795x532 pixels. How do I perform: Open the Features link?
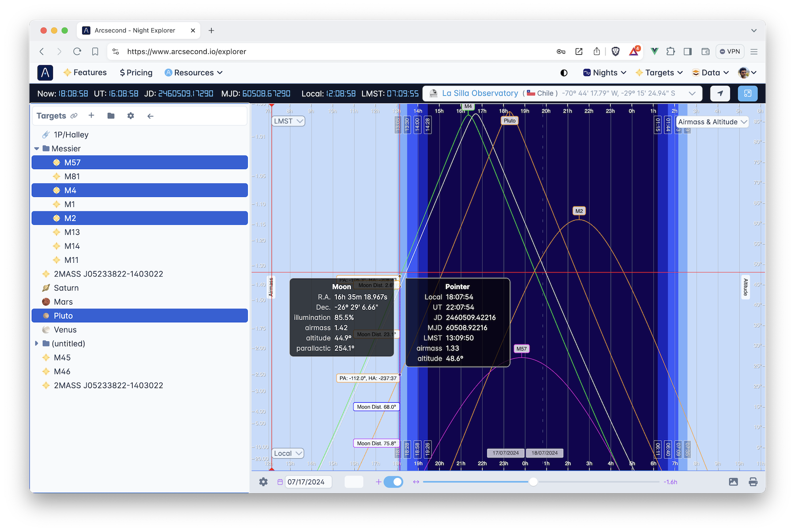tap(85, 73)
